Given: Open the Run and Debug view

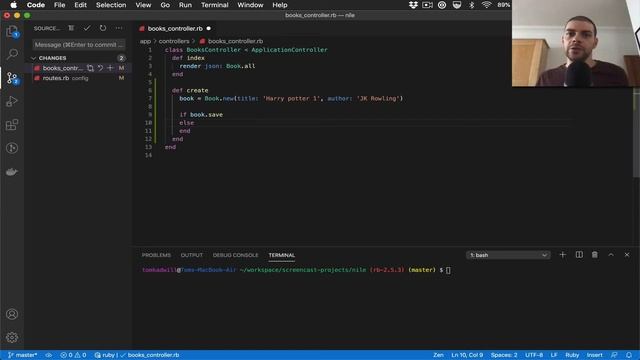Looking at the screenshot, I should tap(12, 101).
